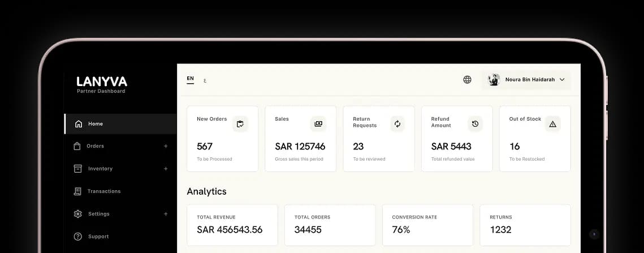Switch to the Arabic language tab
Viewport: 644px width, 253px height.
[x=205, y=80]
